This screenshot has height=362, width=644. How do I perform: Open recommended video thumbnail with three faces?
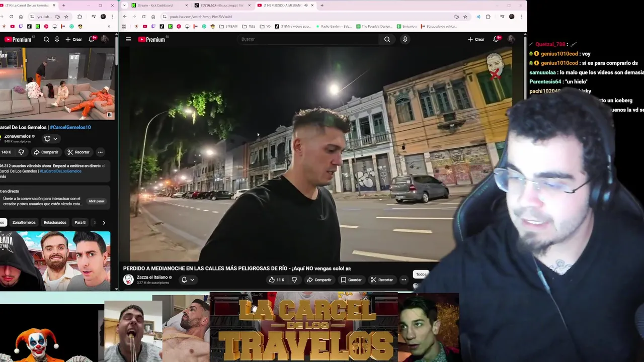[x=55, y=261]
